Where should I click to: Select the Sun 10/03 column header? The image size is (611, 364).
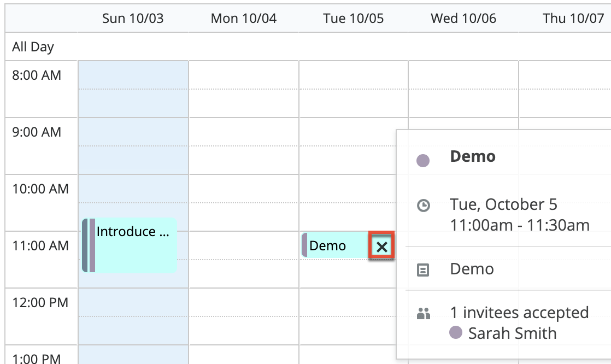tap(133, 19)
